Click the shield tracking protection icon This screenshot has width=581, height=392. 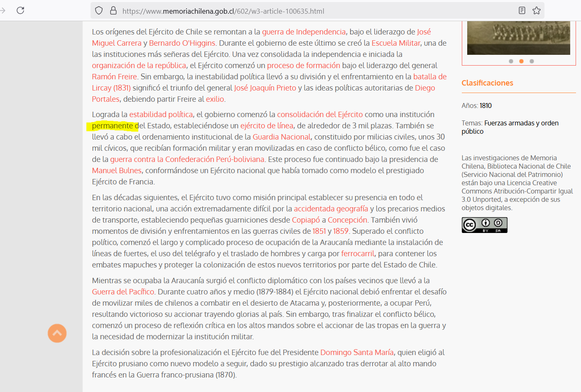pyautogui.click(x=99, y=10)
